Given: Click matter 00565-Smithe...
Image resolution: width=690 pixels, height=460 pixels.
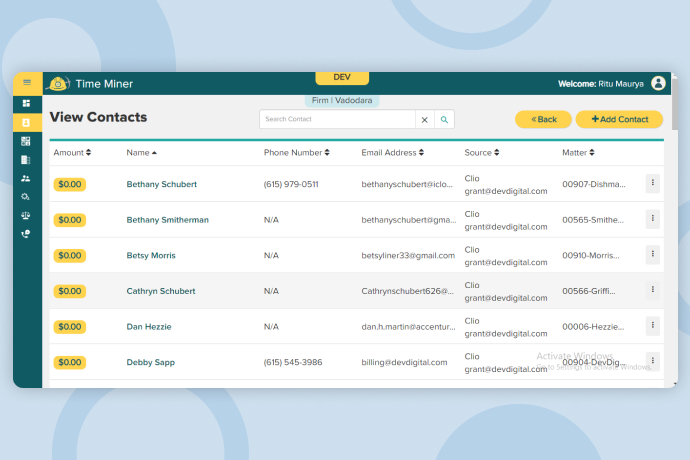Looking at the screenshot, I should tap(593, 220).
